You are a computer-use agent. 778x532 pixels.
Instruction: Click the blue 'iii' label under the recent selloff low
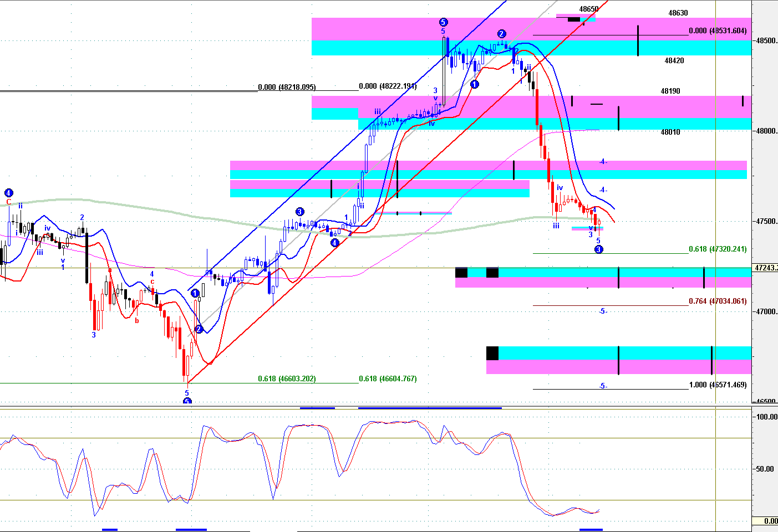click(x=556, y=226)
